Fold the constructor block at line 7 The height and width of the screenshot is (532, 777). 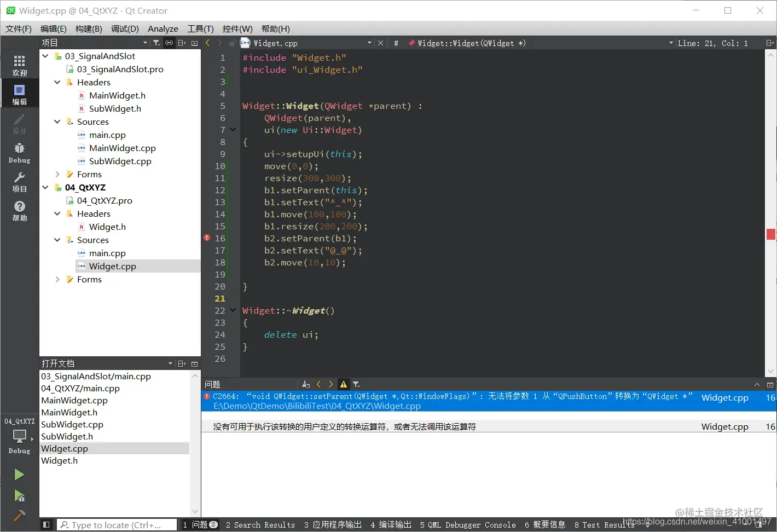tap(233, 130)
